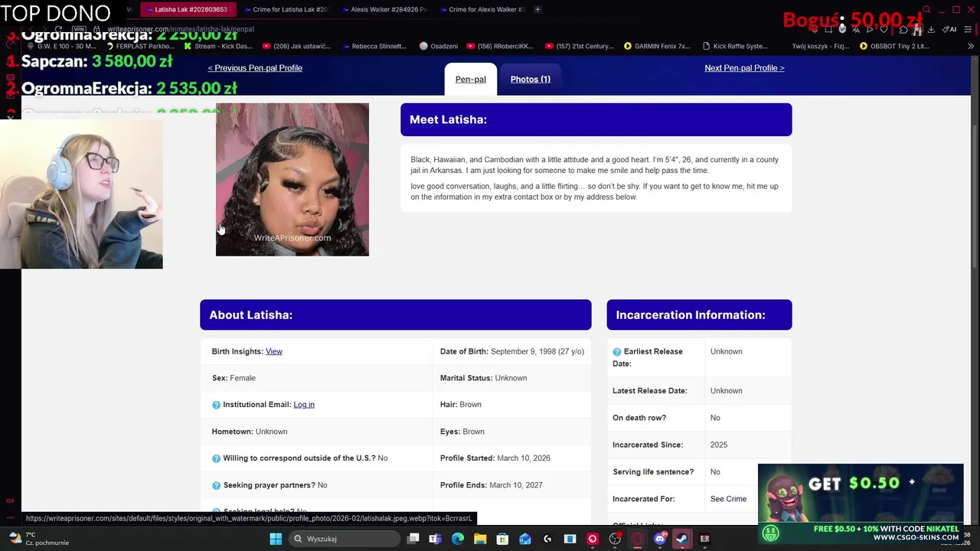Click Log in for Institutional Email
980x551 pixels.
(x=304, y=405)
